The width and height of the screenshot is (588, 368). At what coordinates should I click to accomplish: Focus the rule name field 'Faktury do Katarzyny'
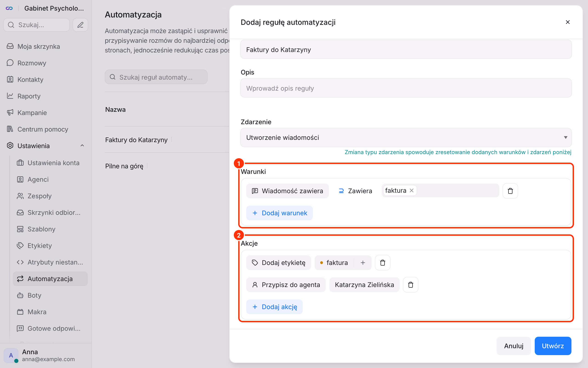tap(406, 49)
